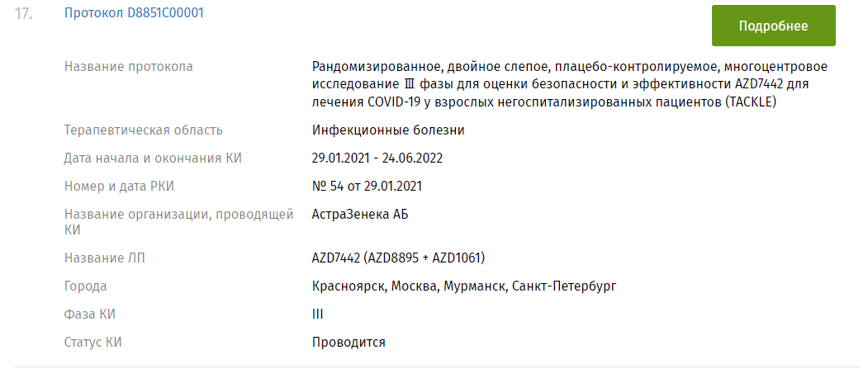Click the Проводится status value
Image resolution: width=868 pixels, height=369 pixels.
(x=349, y=343)
